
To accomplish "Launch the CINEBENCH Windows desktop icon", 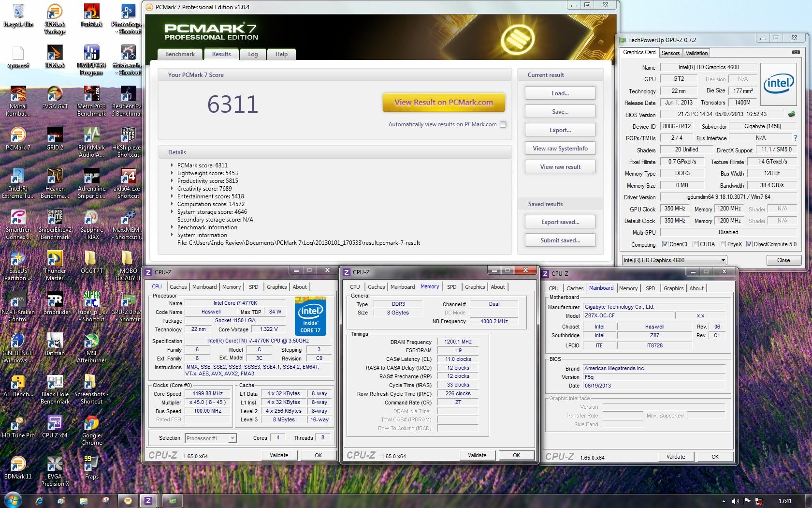I will [18, 348].
